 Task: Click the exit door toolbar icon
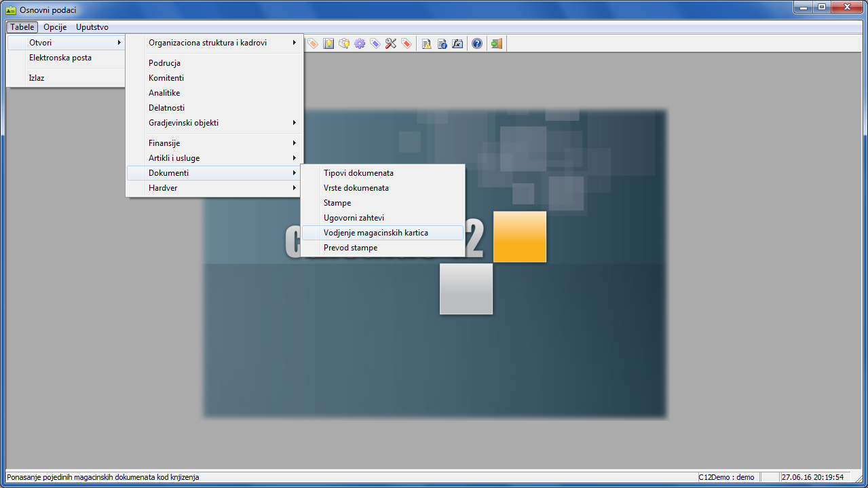497,43
